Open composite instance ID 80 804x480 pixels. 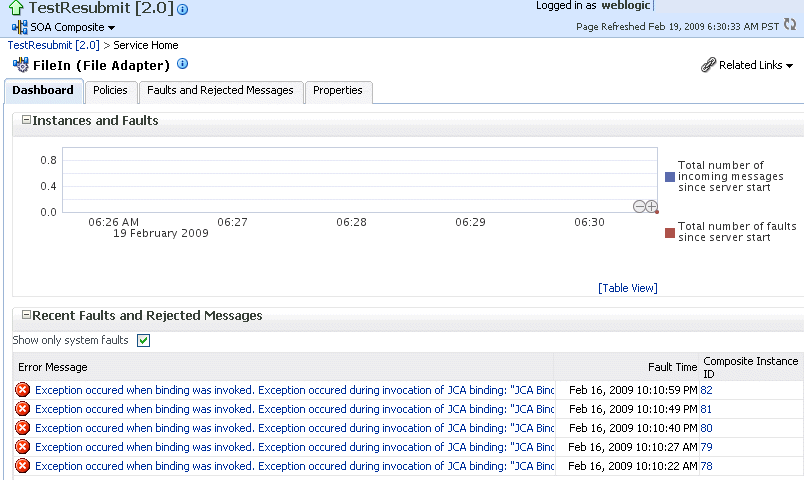[706, 428]
